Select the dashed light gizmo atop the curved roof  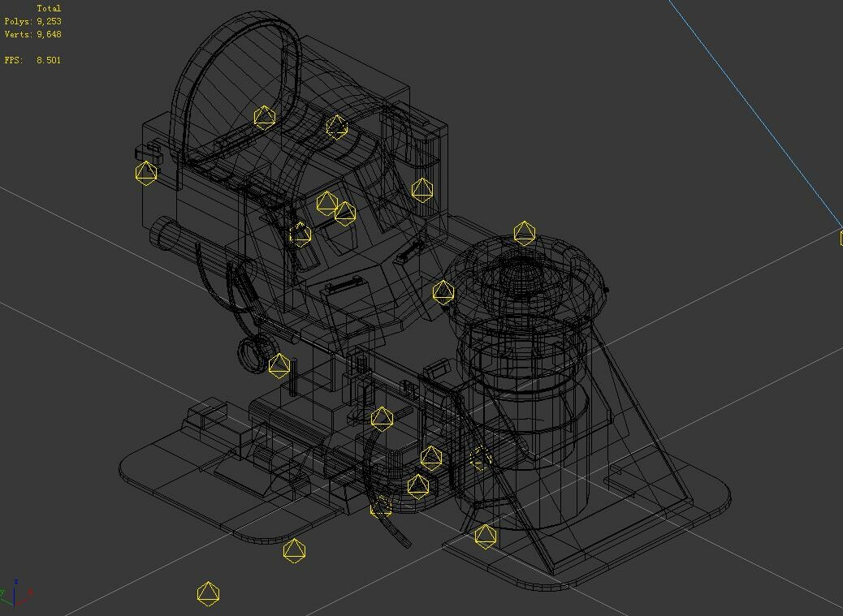click(336, 127)
